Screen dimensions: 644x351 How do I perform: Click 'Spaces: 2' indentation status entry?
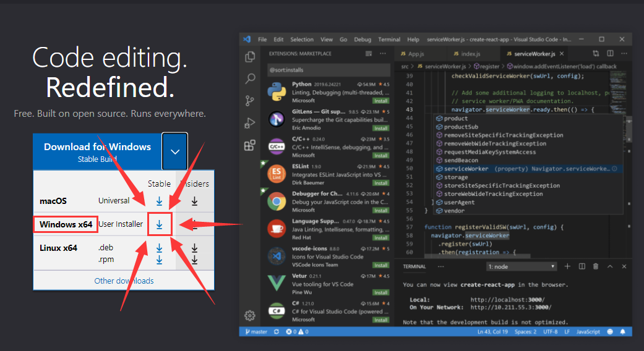point(525,332)
